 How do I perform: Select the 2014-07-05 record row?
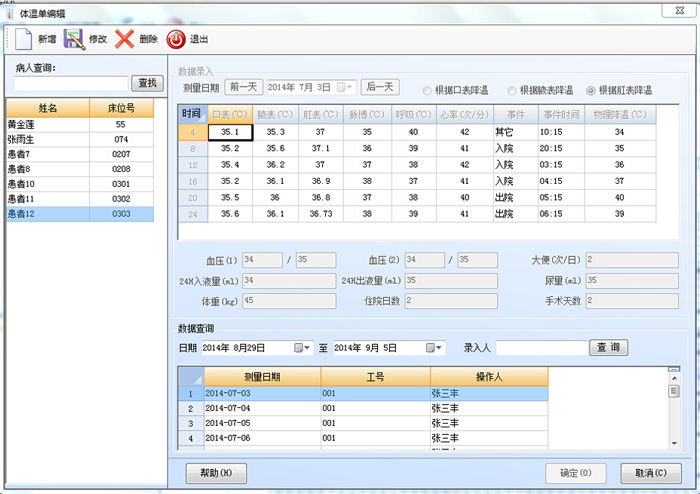[x=363, y=423]
